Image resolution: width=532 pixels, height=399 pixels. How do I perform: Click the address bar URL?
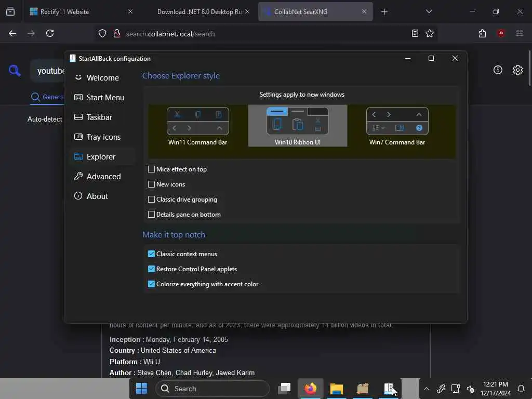click(x=170, y=34)
